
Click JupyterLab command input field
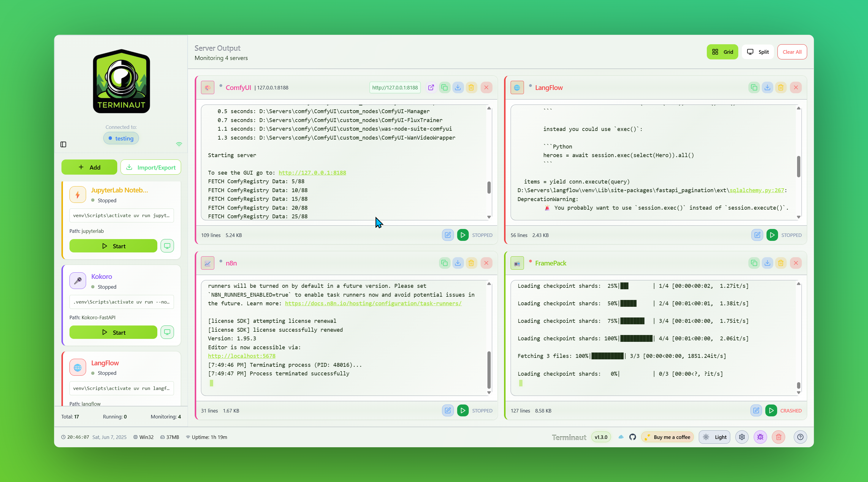[121, 215]
